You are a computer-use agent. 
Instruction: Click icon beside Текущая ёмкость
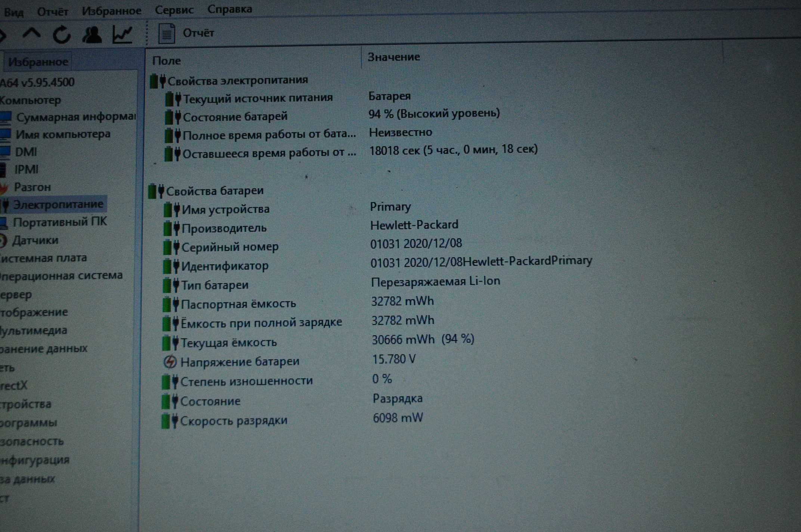[171, 343]
